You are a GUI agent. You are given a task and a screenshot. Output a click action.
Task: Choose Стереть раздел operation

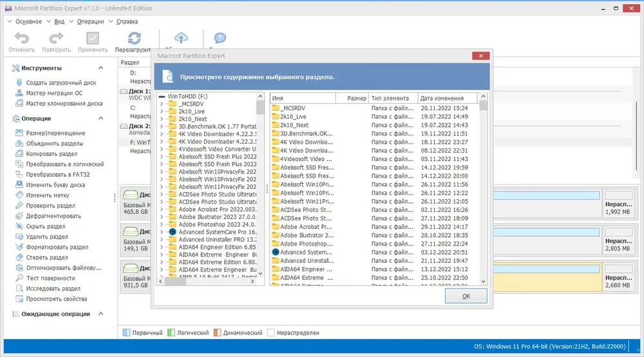click(x=47, y=257)
